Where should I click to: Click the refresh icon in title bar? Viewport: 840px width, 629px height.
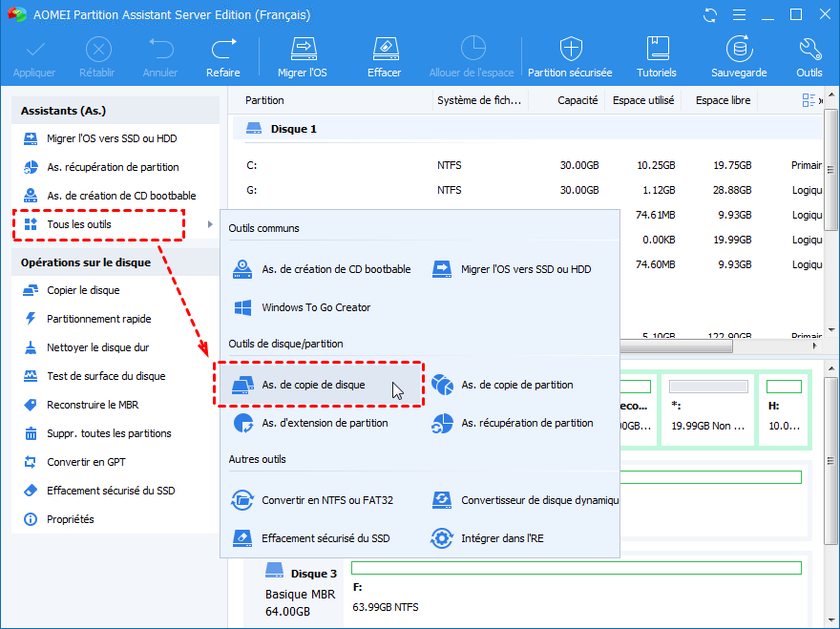point(710,15)
